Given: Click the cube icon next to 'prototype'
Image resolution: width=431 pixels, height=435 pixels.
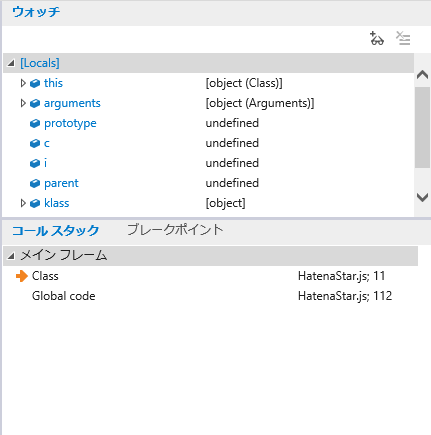Looking at the screenshot, I should click(35, 123).
